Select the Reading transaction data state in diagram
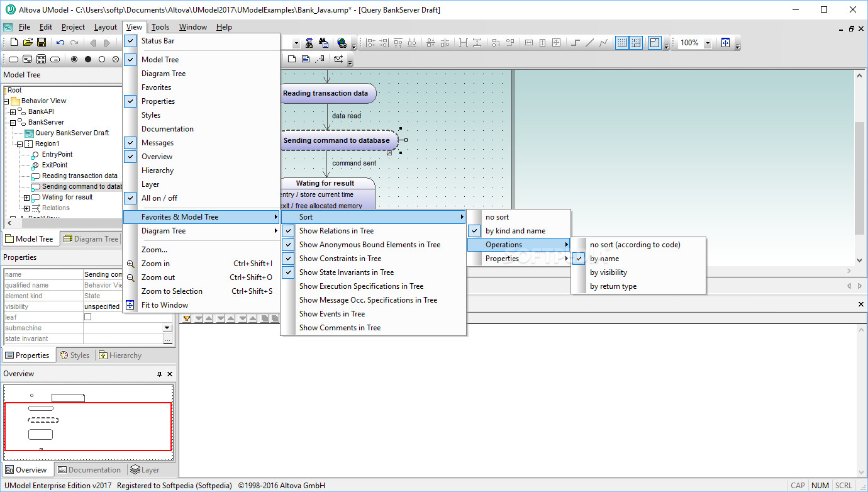The height and width of the screenshot is (492, 868). coord(327,93)
